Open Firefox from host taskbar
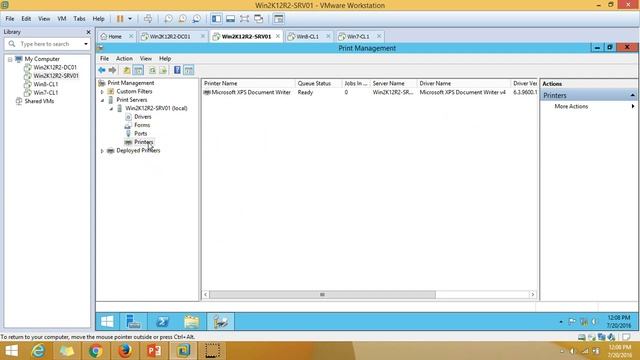Image resolution: width=640 pixels, height=360 pixels. [124, 351]
